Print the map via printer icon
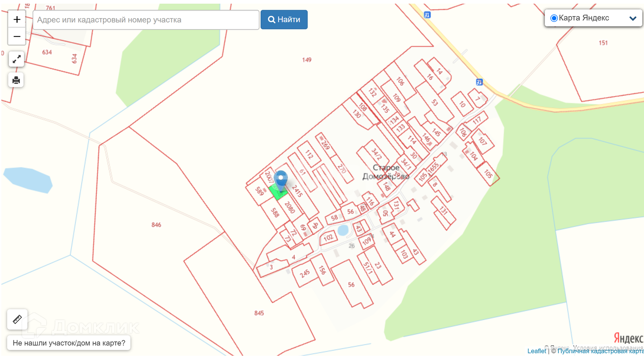Image resolution: width=644 pixels, height=356 pixels. tap(16, 80)
